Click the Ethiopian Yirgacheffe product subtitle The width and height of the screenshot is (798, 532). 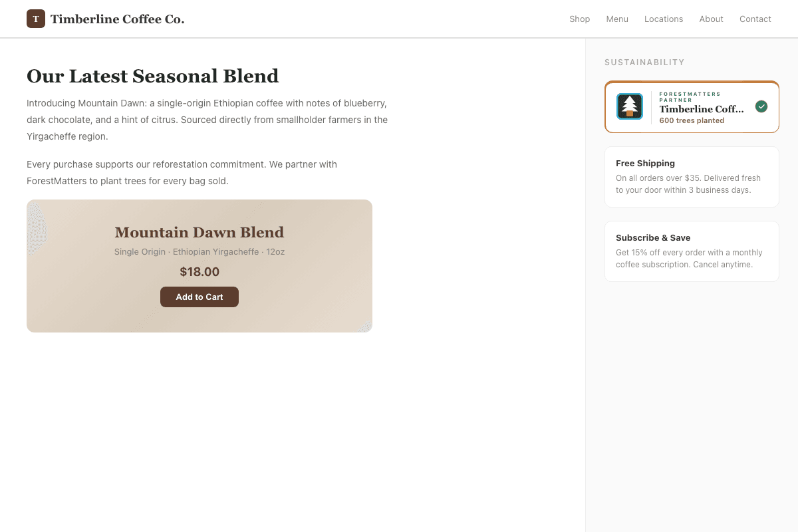(x=199, y=251)
